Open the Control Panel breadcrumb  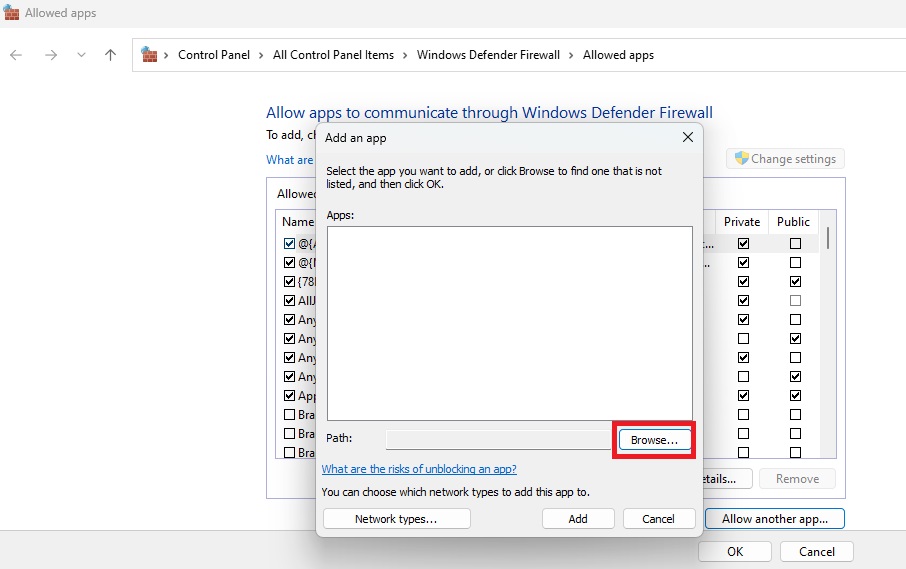[x=214, y=55]
